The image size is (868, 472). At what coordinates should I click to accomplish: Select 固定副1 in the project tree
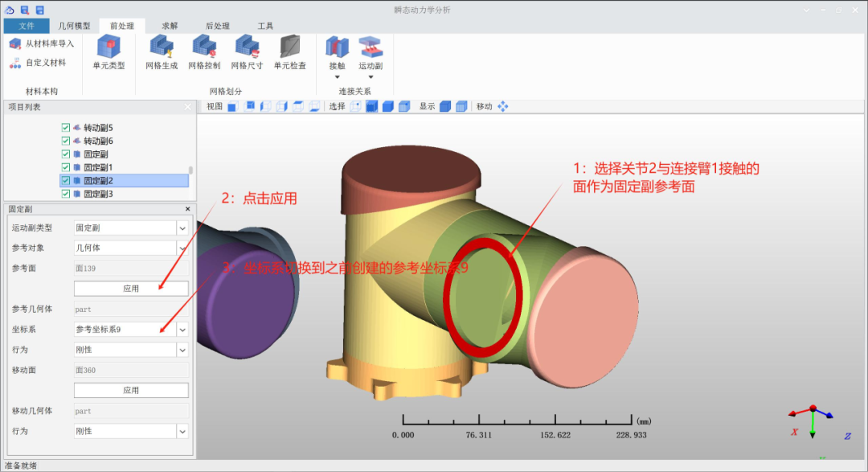[99, 167]
